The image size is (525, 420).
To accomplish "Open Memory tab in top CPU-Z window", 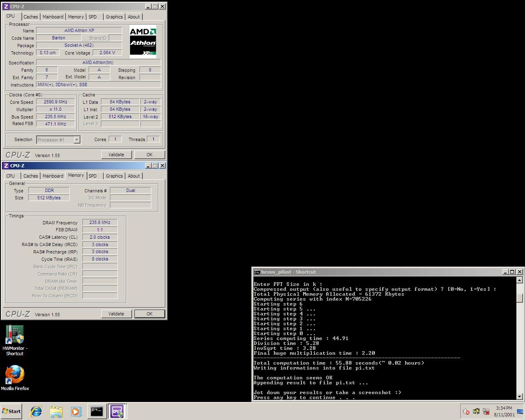I will point(76,17).
